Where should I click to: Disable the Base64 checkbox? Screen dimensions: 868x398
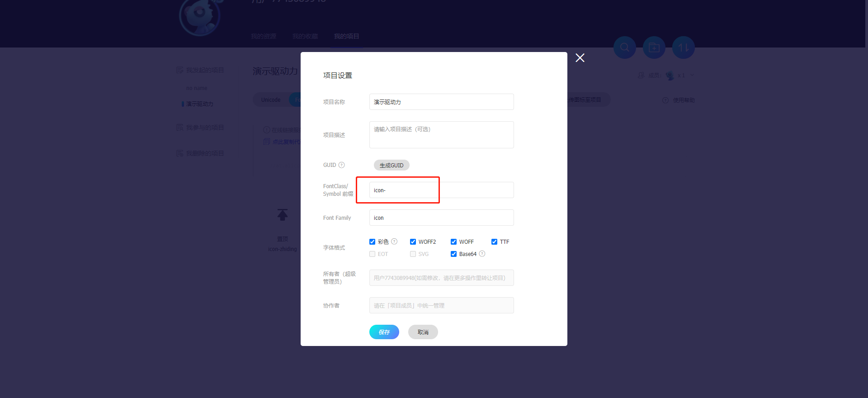454,254
